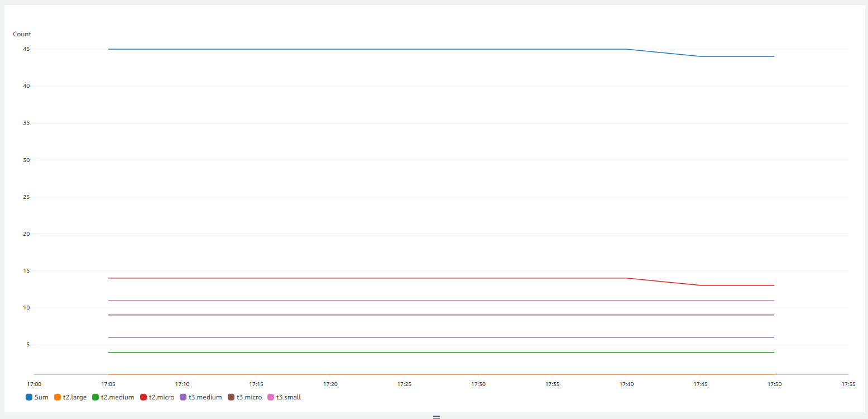Image resolution: width=868 pixels, height=419 pixels.
Task: Select the t3.small legend label
Action: click(289, 397)
